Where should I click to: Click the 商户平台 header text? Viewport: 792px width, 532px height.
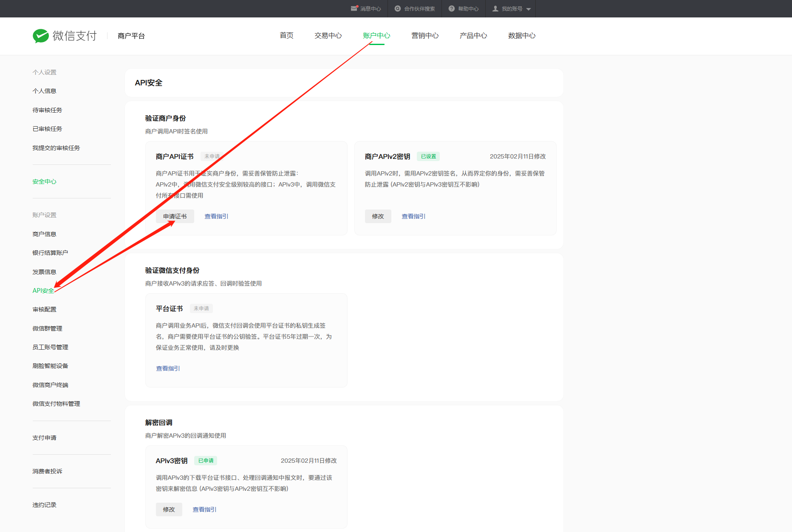click(x=131, y=36)
